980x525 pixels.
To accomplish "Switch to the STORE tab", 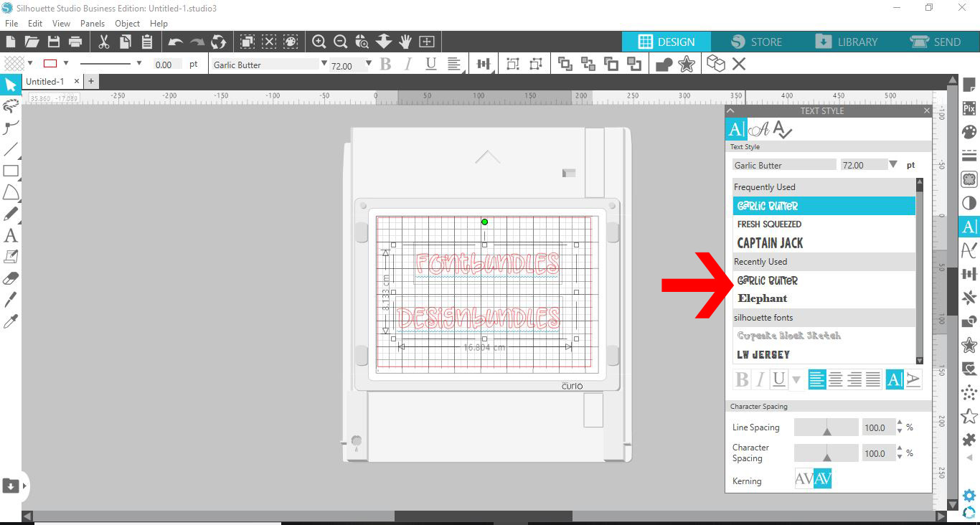I will point(757,42).
